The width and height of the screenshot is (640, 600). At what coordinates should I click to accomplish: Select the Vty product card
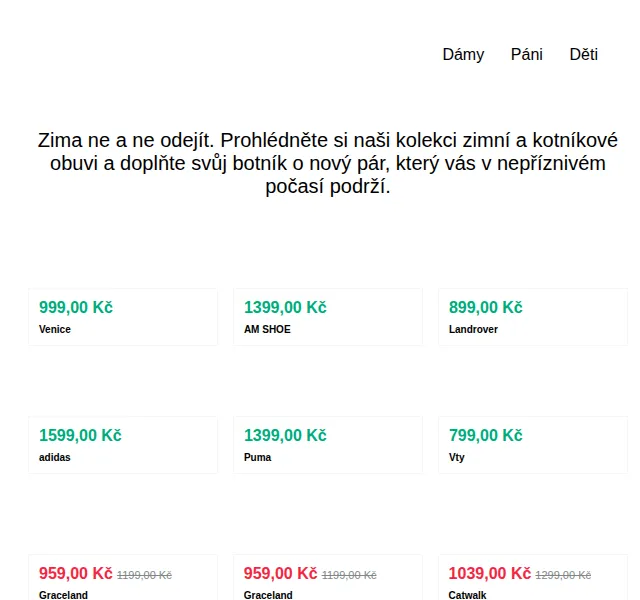[x=533, y=445]
